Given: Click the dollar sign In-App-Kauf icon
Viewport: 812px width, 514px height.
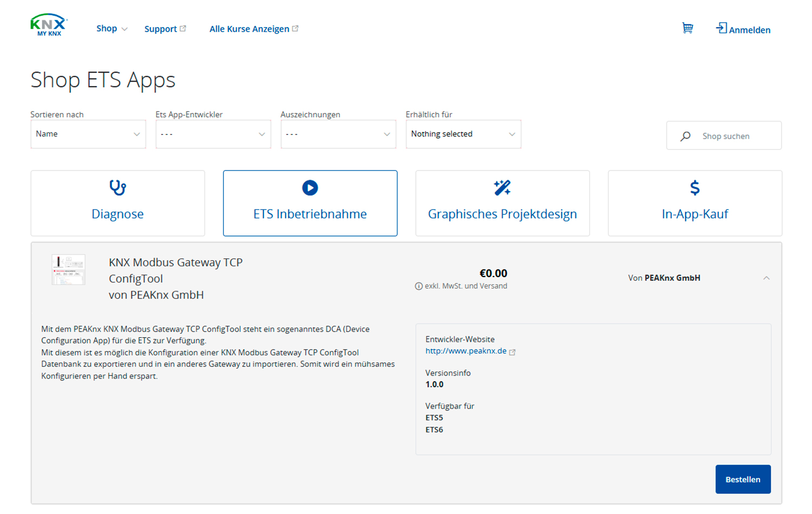Looking at the screenshot, I should pyautogui.click(x=695, y=188).
